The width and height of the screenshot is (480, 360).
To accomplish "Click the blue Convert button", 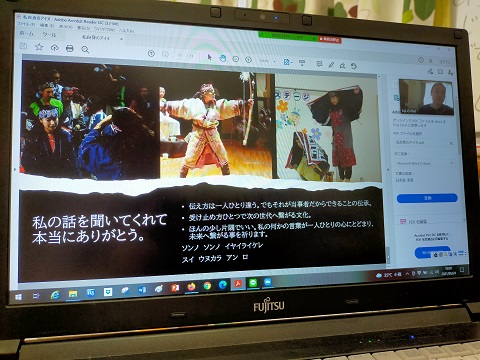I will 427,198.
